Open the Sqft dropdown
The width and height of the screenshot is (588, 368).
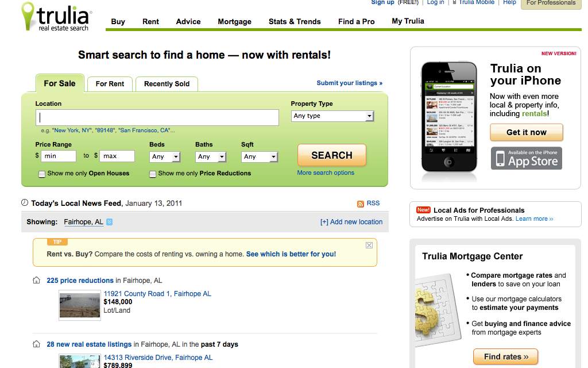(260, 156)
